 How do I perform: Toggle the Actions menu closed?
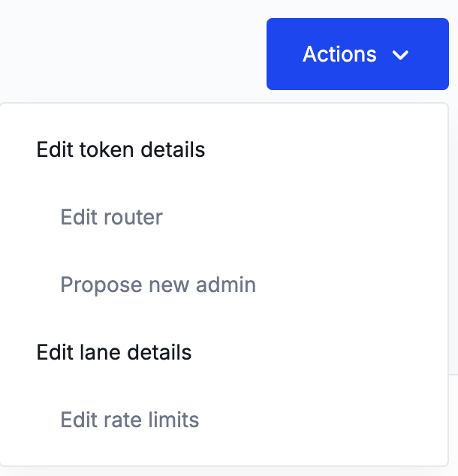click(x=357, y=54)
